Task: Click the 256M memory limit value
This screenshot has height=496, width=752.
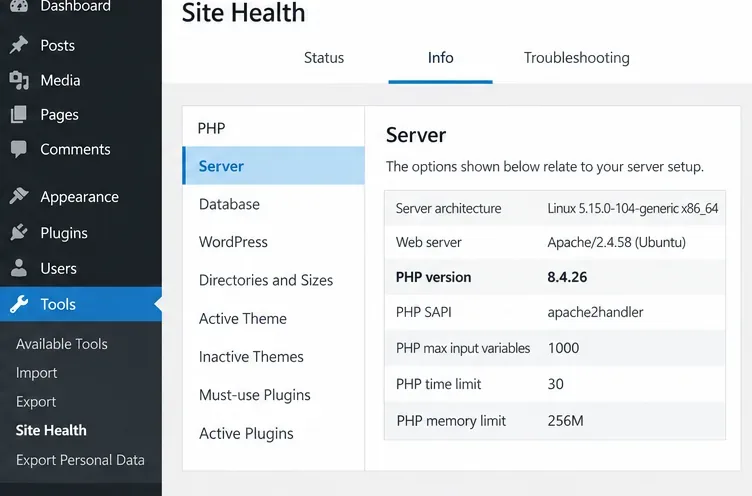Action: tap(565, 421)
